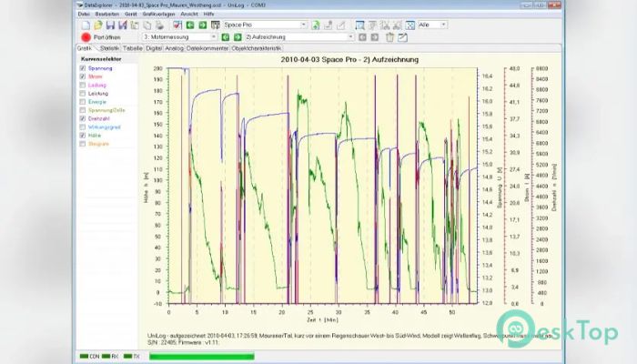The image size is (637, 364).
Task: Enable the Steigrate curve checkbox
Action: point(83,144)
